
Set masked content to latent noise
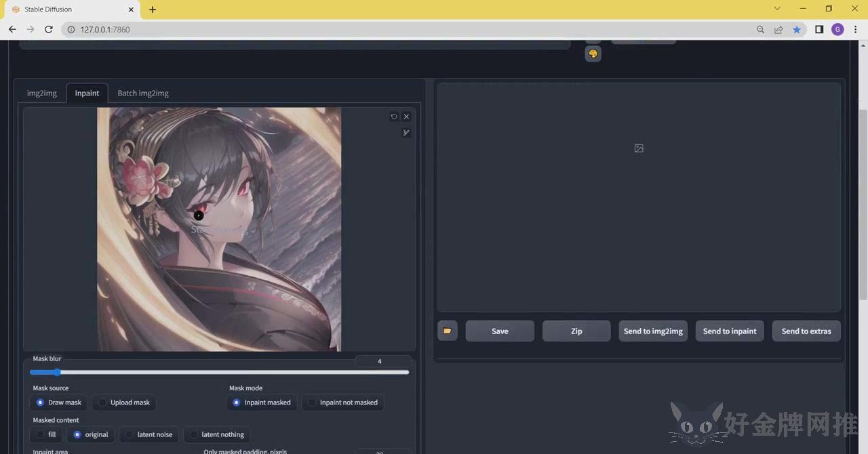(149, 434)
